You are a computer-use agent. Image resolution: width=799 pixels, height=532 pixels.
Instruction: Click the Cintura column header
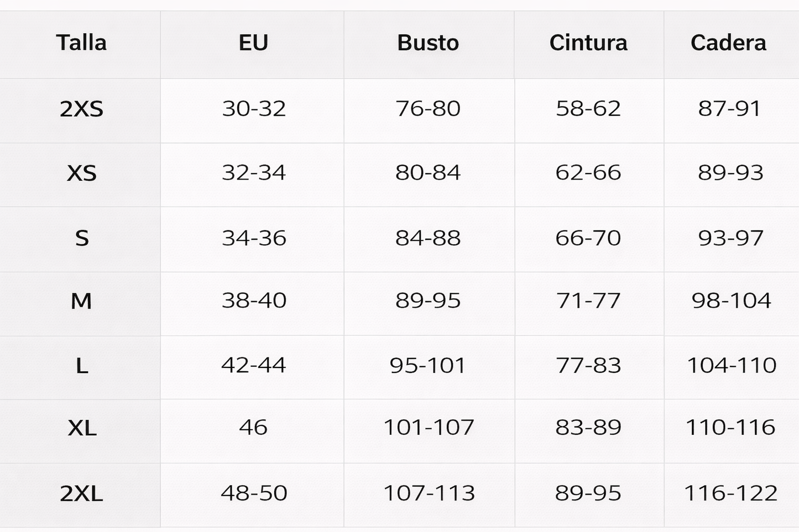pyautogui.click(x=588, y=43)
